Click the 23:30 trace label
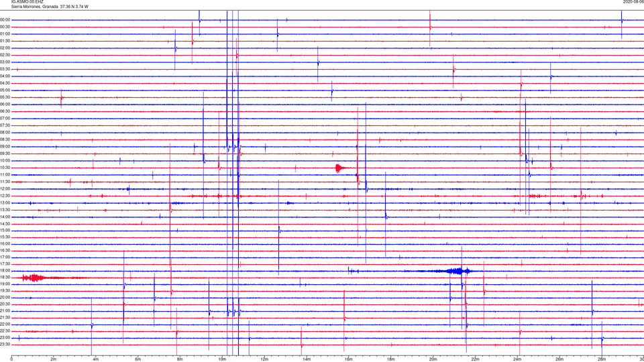This screenshot has height=362, width=644. (5, 345)
